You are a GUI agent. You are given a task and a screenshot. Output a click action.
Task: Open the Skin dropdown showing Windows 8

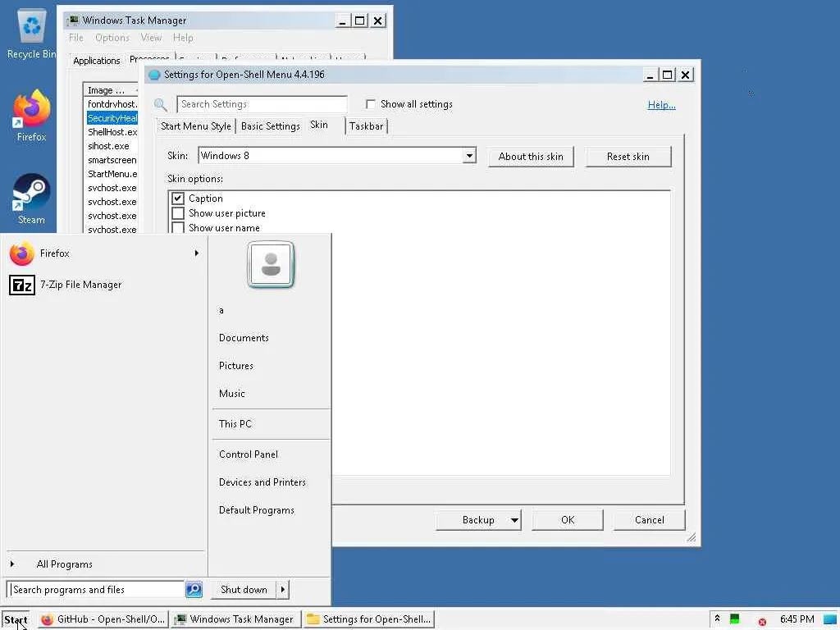tap(469, 156)
